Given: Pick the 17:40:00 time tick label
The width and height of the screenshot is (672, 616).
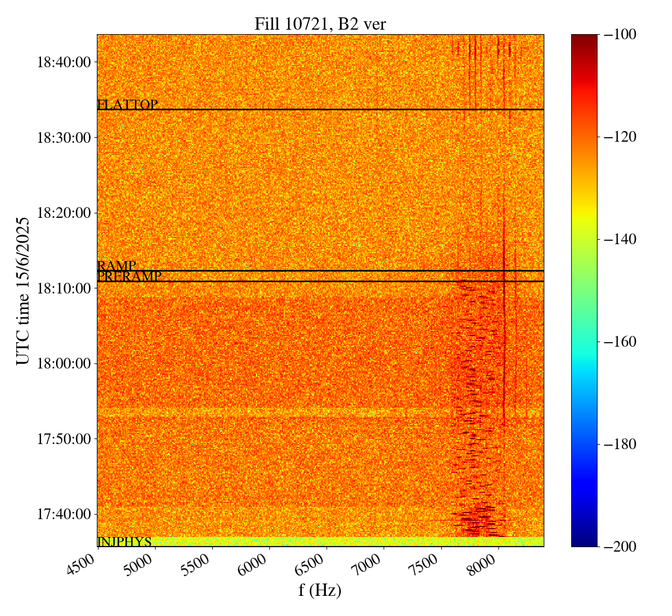Looking at the screenshot, I should pyautogui.click(x=64, y=514).
